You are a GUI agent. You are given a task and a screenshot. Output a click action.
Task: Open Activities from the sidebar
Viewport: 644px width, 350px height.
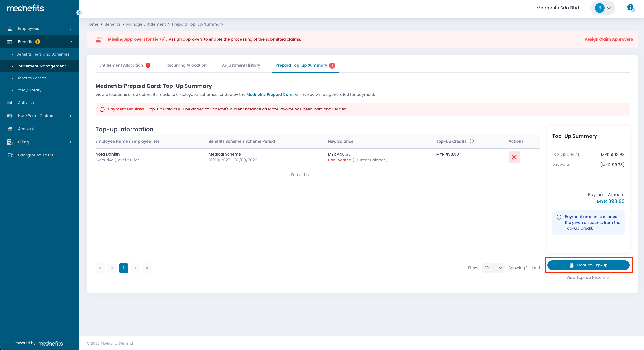click(x=26, y=103)
